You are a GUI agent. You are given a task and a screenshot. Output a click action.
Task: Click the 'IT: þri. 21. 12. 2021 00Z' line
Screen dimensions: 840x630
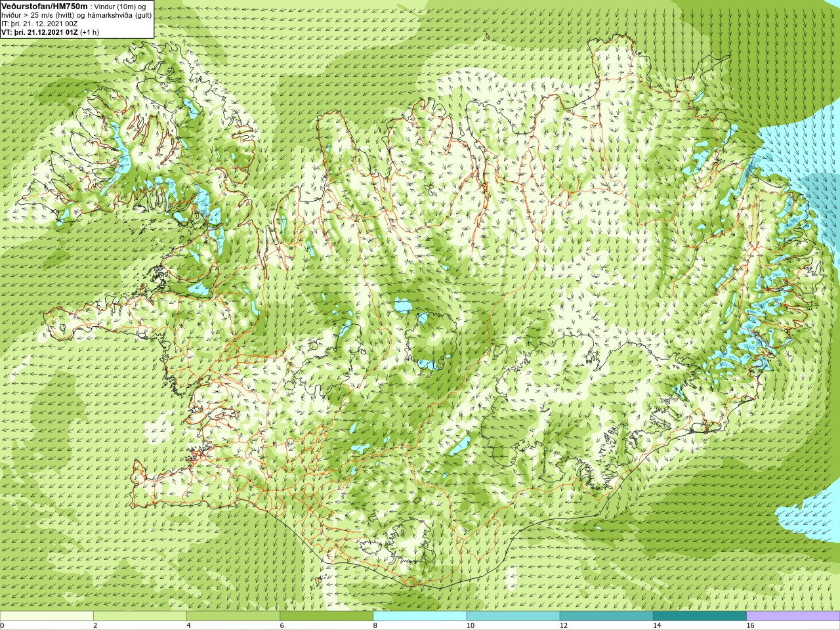point(39,24)
